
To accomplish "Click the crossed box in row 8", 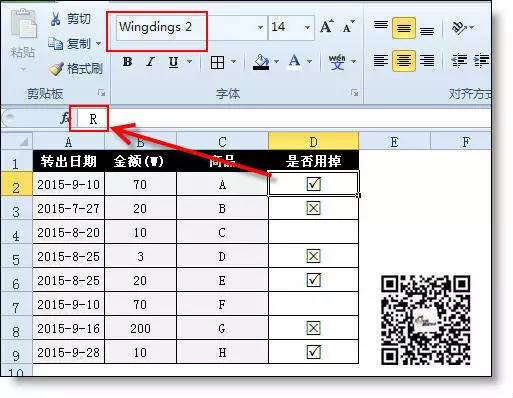I will [314, 328].
